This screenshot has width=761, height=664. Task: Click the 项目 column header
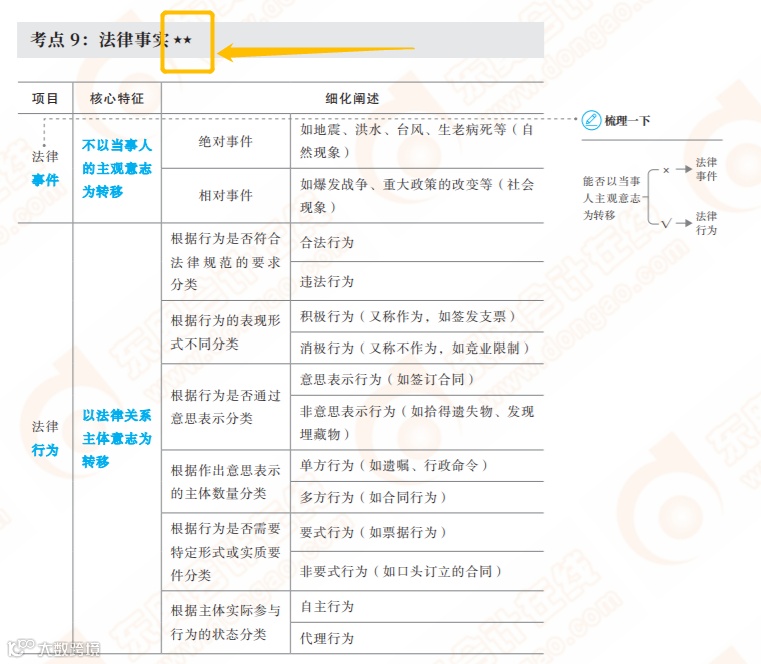[45, 99]
